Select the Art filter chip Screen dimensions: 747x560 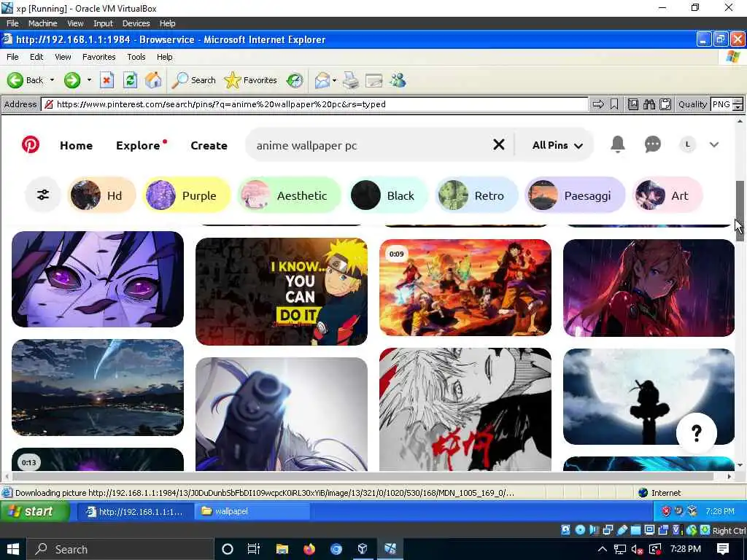tap(666, 195)
